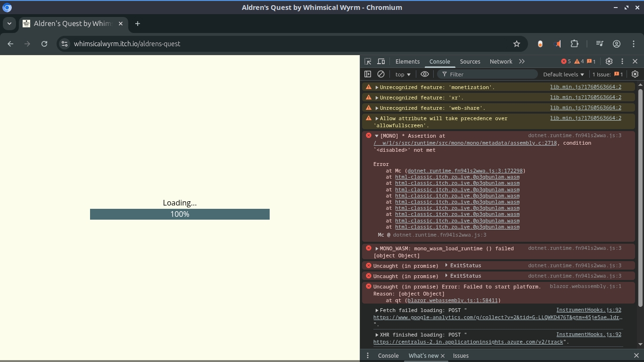Viewport: 644px width, 362px height.
Task: Open DevTools settings gear icon
Action: (x=609, y=61)
